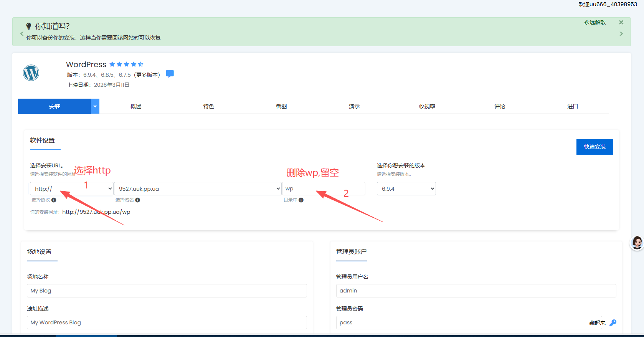Click the directory info icon

pyautogui.click(x=301, y=200)
